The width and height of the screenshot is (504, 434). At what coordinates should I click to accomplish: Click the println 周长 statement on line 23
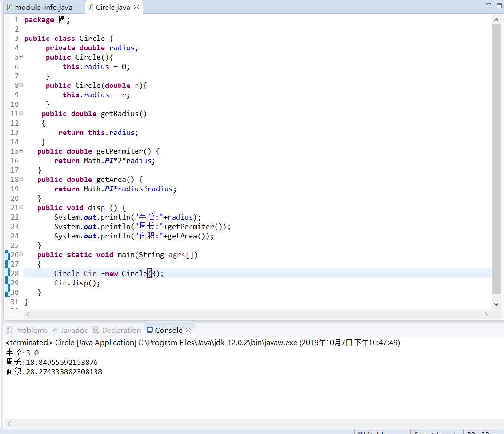[143, 227]
